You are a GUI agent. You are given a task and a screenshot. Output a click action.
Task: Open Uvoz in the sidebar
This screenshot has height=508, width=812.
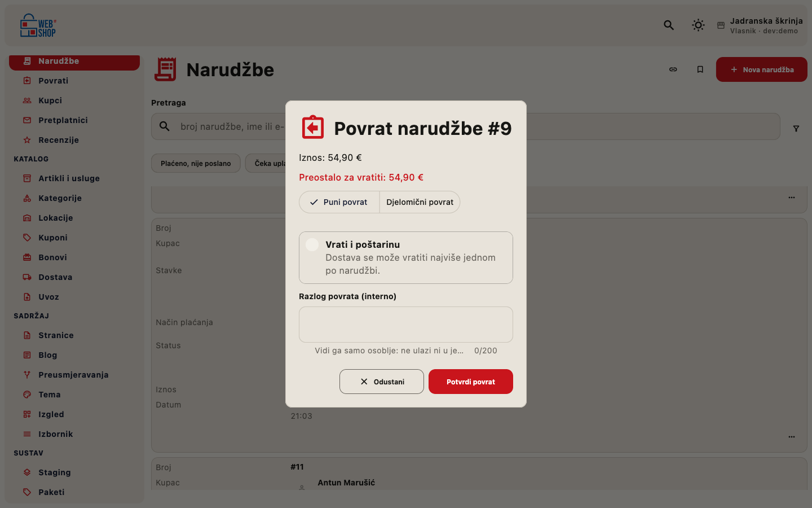coord(74,297)
